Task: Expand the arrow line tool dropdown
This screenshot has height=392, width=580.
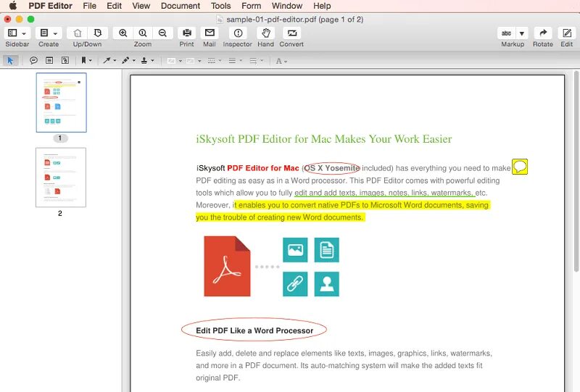Action: (x=115, y=61)
